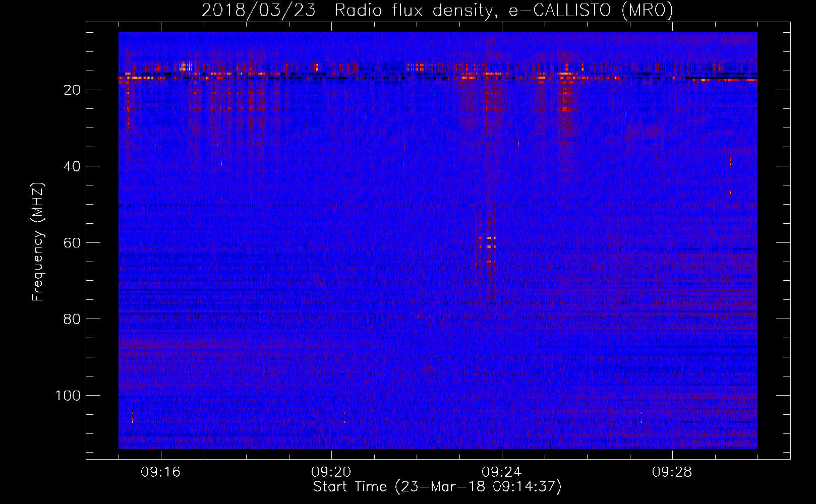Viewport: 816px width, 504px height.
Task: Click the 100 MHz frequency tick label
Action: tap(68, 396)
